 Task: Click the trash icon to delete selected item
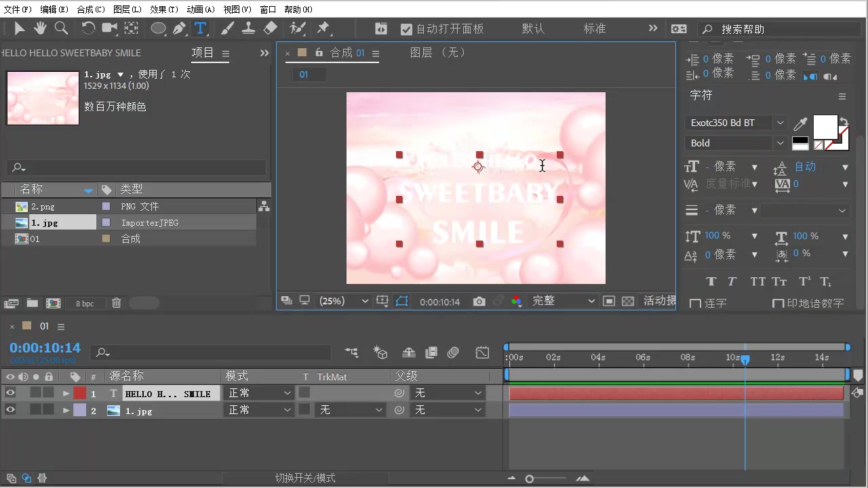click(x=116, y=304)
